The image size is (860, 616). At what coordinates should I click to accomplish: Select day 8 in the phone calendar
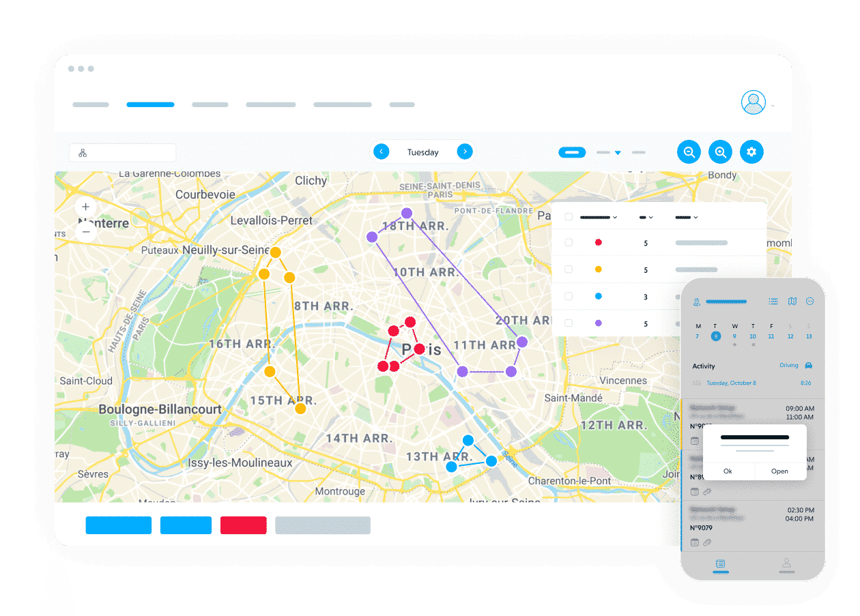click(715, 336)
